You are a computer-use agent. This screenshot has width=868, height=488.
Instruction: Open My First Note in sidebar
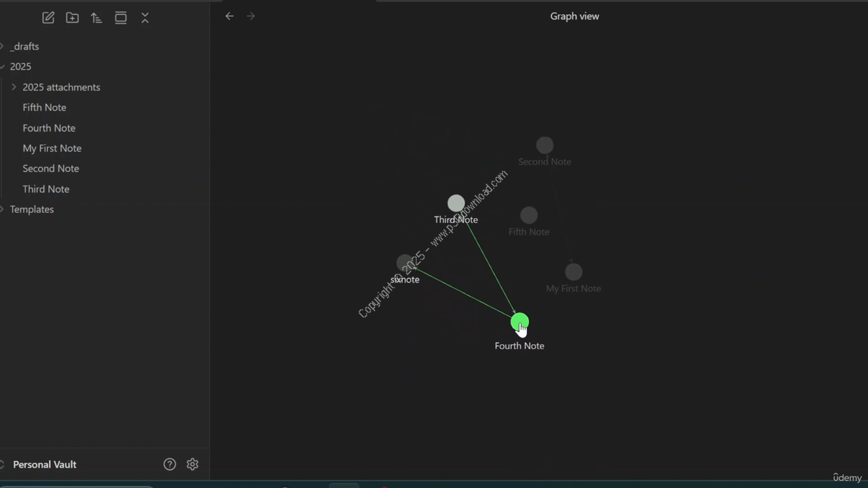(52, 148)
